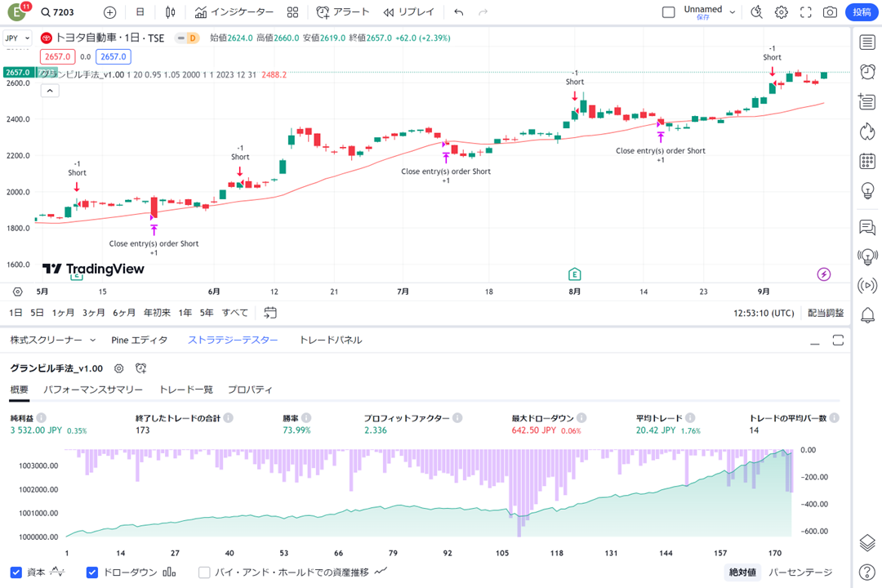Select the トレード一覧 tab
The width and height of the screenshot is (882, 588).
coord(185,390)
